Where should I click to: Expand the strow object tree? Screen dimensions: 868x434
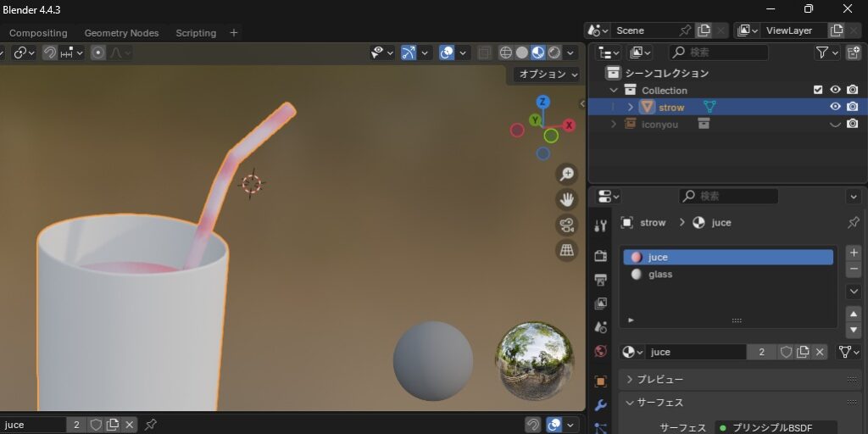pos(630,107)
